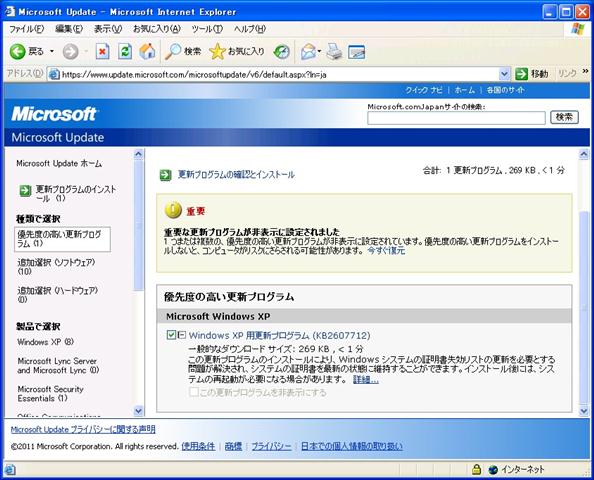Screen dimensions: 594x480
Task: Refresh the page with green arrows icon
Action: tap(125, 52)
